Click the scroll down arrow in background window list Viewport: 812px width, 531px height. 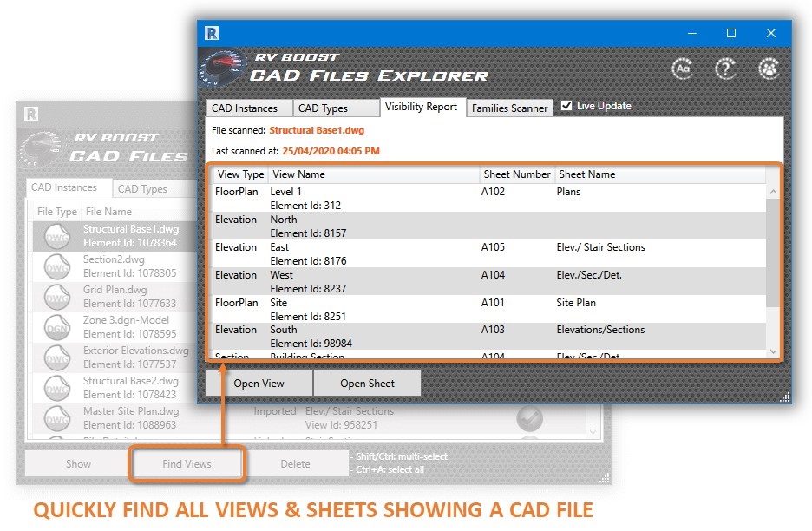(593, 431)
